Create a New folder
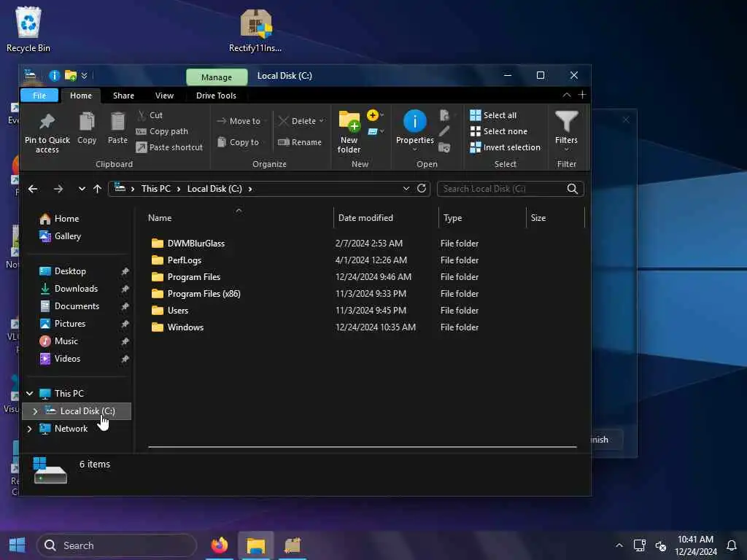This screenshot has height=560, width=747. [x=349, y=132]
